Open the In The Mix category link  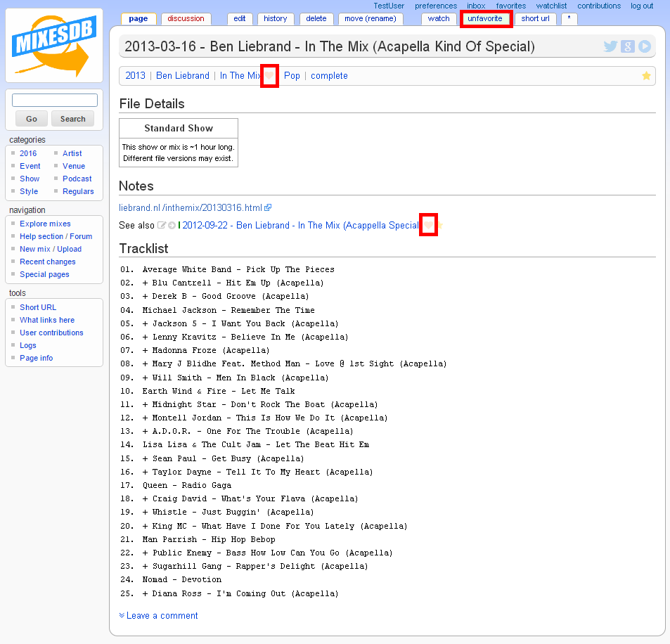[240, 76]
